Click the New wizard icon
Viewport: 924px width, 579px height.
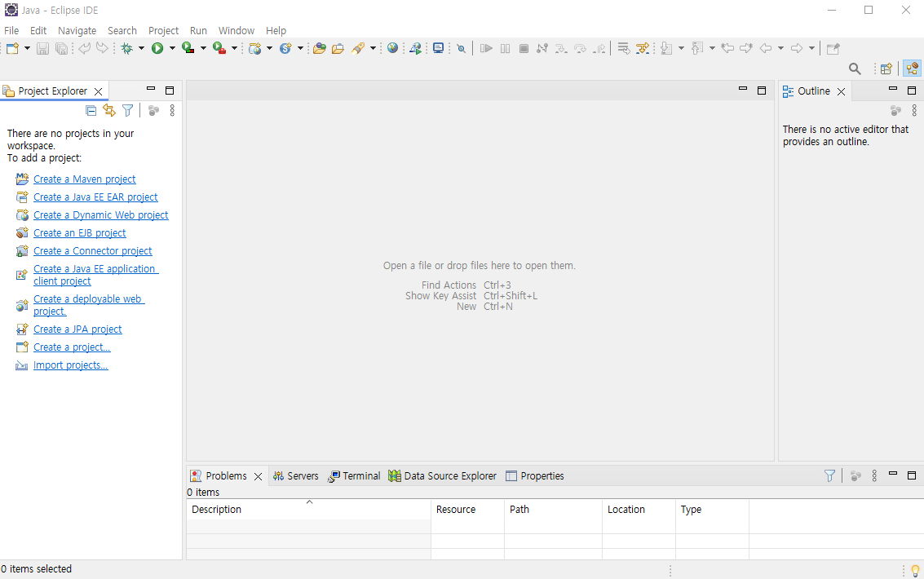(x=12, y=48)
